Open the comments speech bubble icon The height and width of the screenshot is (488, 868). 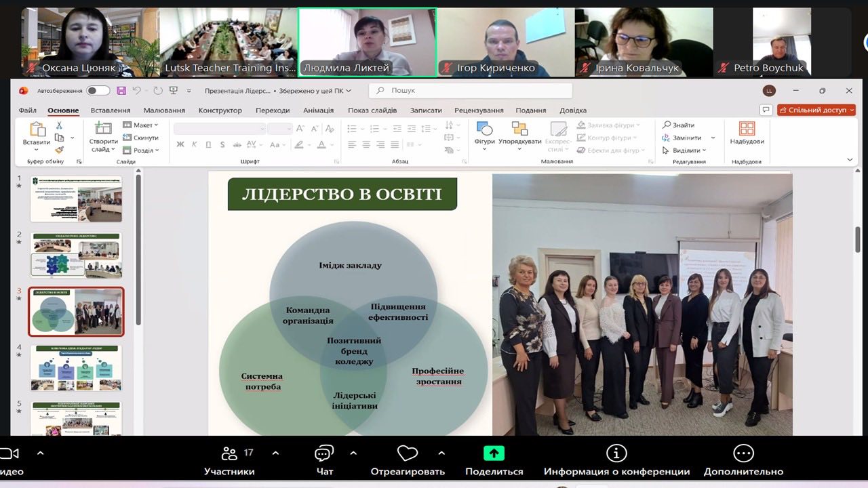coord(766,110)
